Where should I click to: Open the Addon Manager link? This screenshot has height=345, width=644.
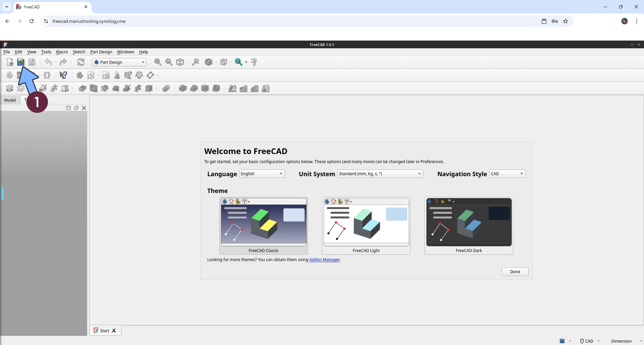324,259
